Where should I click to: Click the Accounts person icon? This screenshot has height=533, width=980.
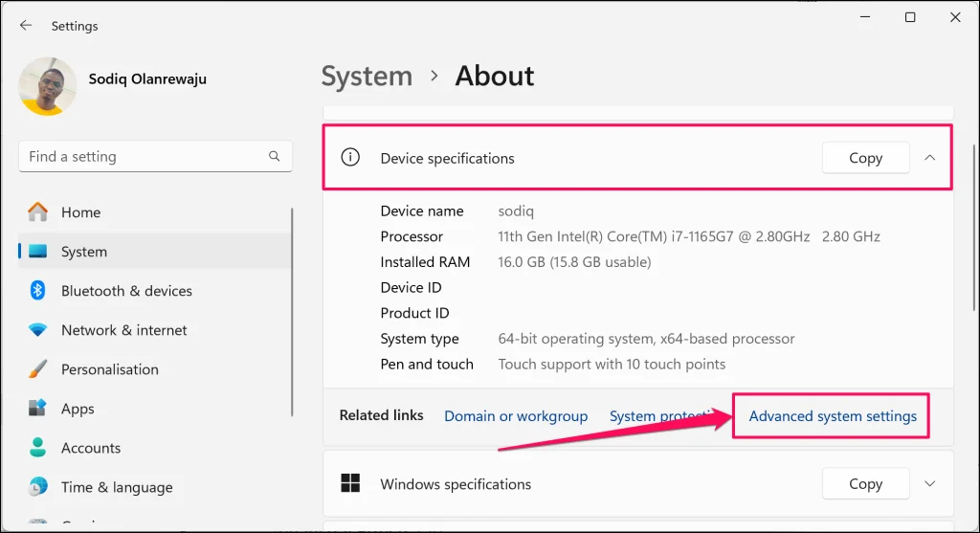click(38, 448)
